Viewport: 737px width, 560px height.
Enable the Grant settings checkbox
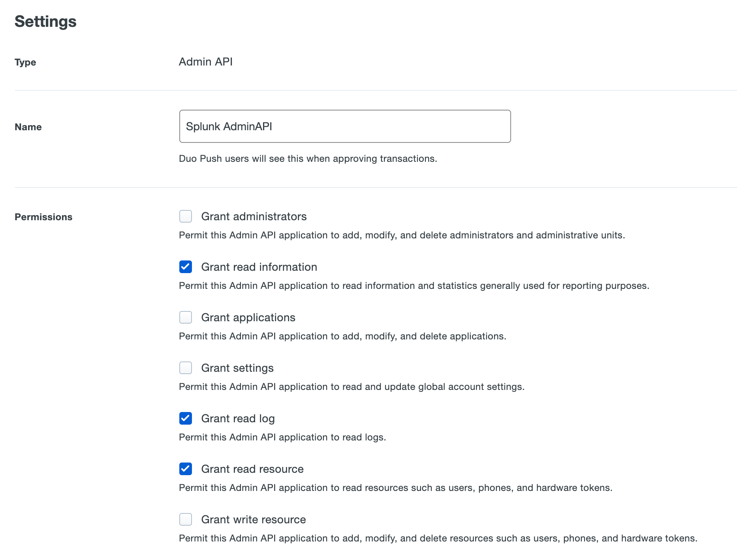tap(185, 368)
